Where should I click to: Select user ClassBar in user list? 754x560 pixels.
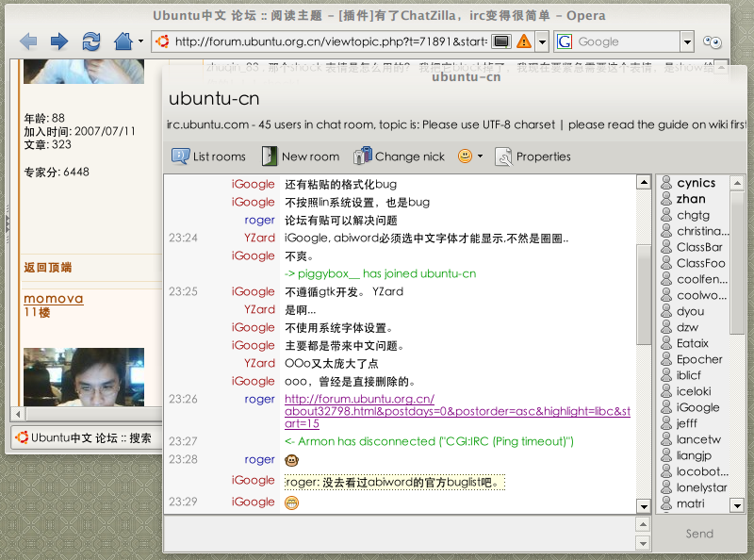point(695,247)
